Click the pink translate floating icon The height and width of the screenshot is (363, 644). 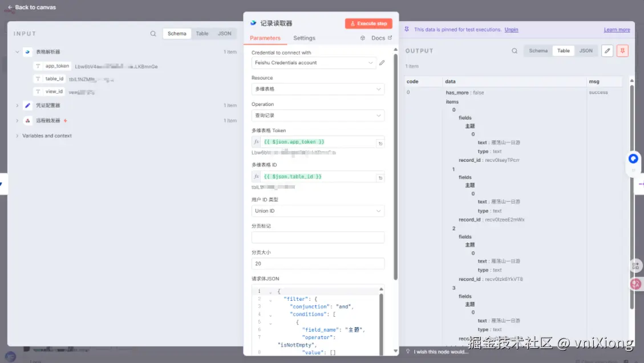tap(635, 283)
